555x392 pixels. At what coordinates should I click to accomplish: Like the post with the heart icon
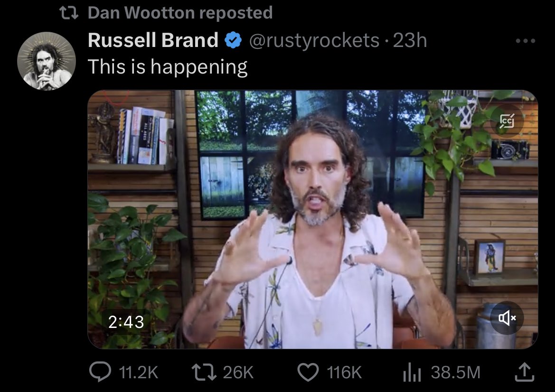pos(308,372)
